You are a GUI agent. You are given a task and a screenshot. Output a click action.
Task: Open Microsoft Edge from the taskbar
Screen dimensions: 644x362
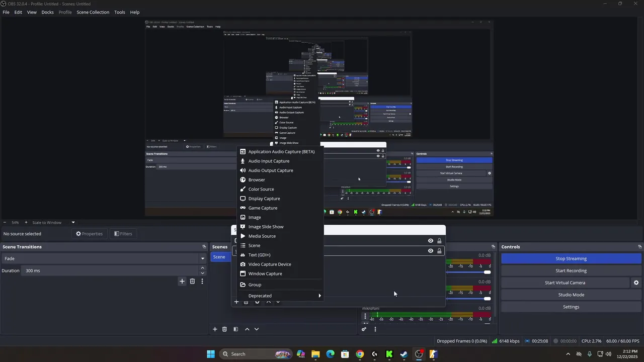coord(330,354)
